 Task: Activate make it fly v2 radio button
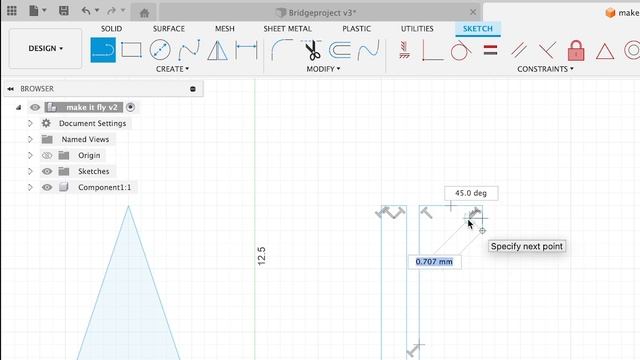click(x=130, y=107)
